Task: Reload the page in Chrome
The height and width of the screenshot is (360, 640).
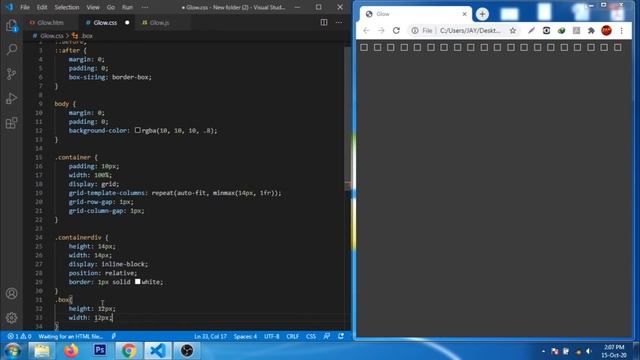Action: pos(396,31)
